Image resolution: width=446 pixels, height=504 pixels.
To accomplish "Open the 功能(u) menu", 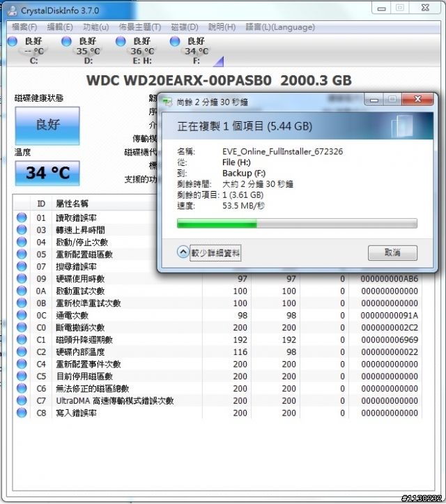I will pyautogui.click(x=95, y=27).
